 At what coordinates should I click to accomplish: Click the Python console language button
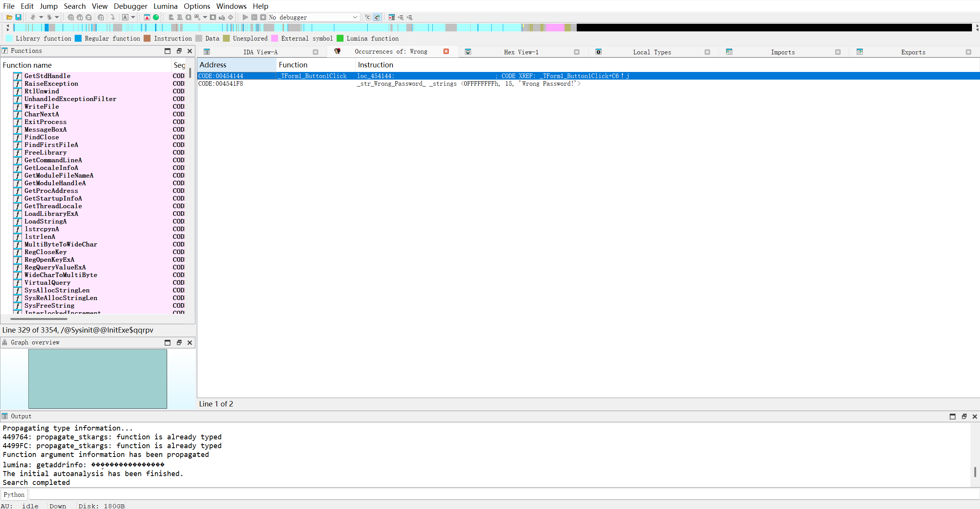pyautogui.click(x=14, y=494)
